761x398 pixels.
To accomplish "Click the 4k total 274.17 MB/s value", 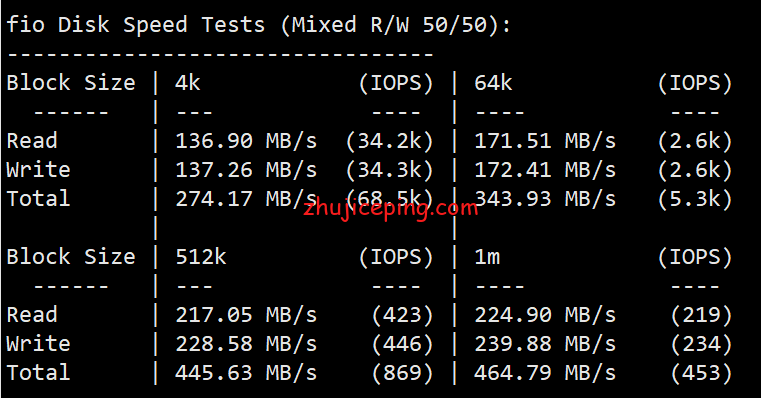I will [246, 199].
